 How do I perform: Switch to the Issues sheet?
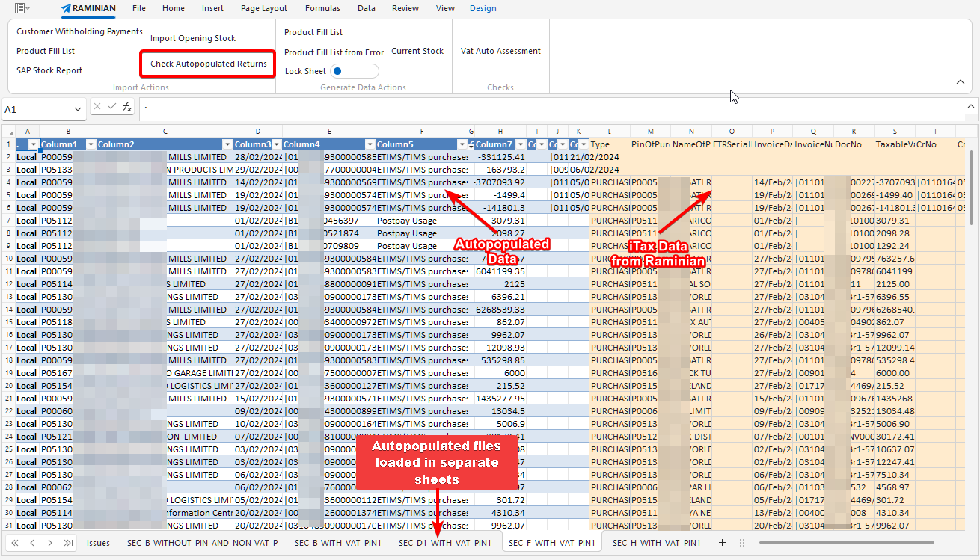tap(98, 543)
